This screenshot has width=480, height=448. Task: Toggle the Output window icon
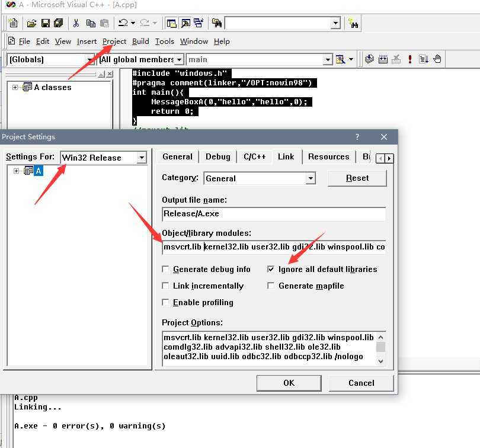click(x=185, y=23)
